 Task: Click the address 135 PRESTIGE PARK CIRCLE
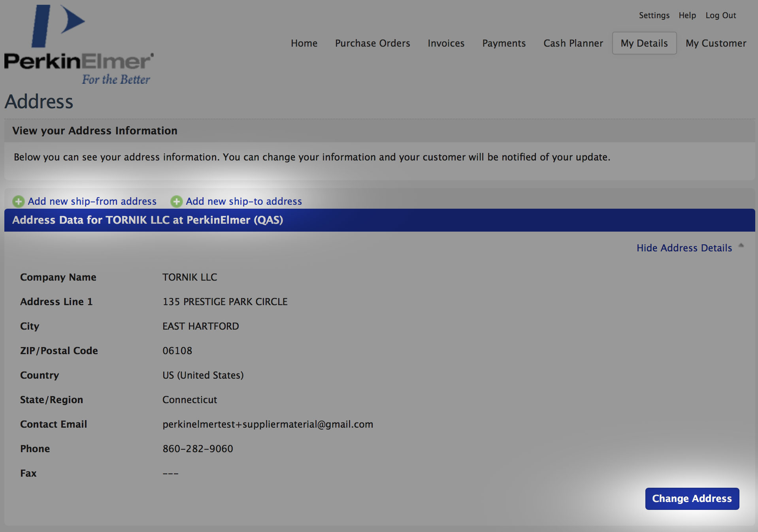(x=225, y=302)
